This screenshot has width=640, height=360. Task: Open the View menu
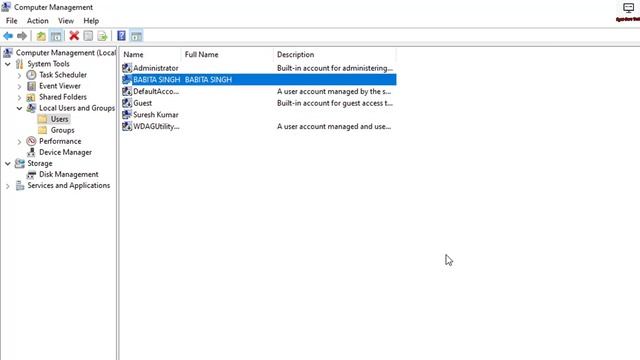pos(66,21)
